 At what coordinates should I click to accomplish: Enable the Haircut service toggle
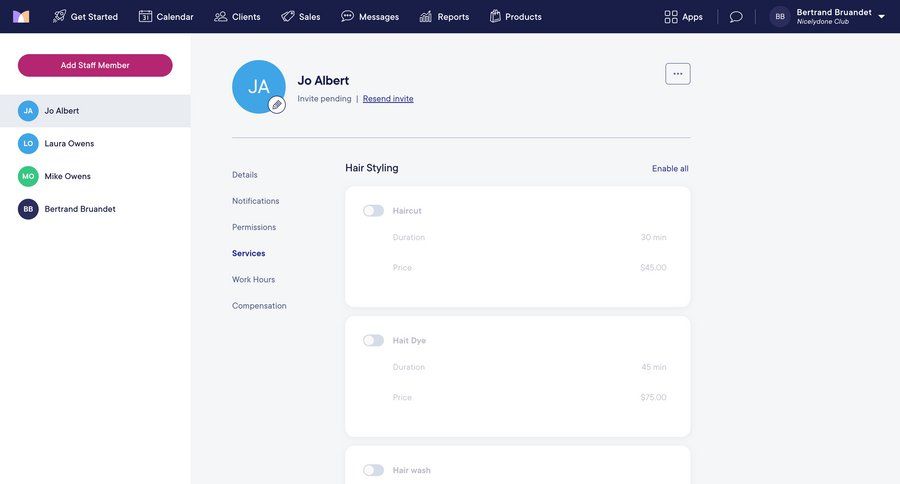[x=373, y=211]
